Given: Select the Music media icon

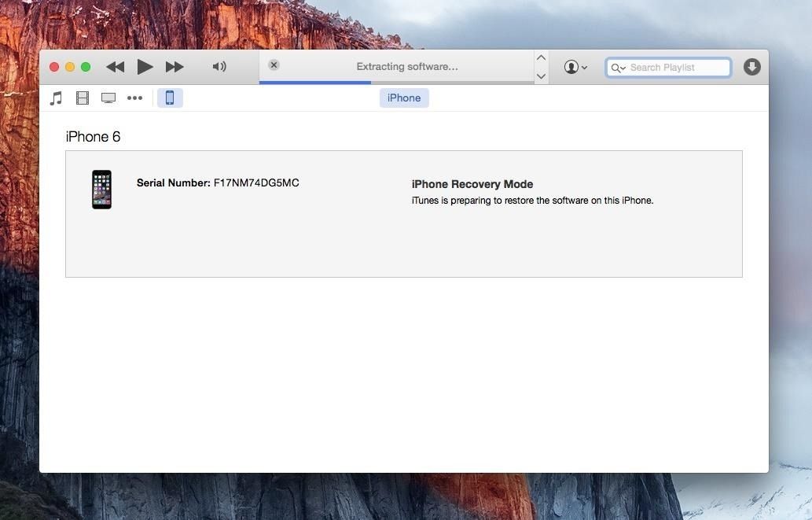Looking at the screenshot, I should pyautogui.click(x=55, y=98).
